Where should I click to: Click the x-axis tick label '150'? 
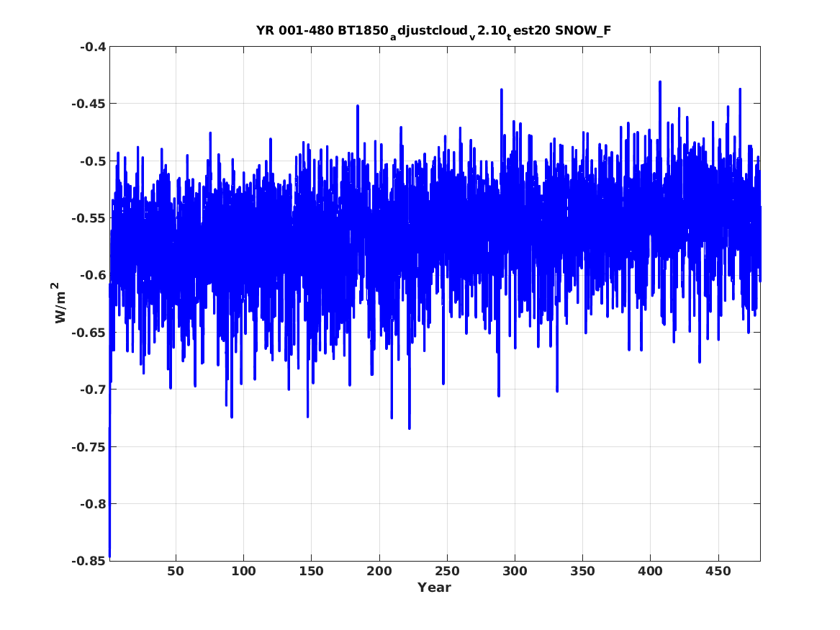[x=311, y=572]
